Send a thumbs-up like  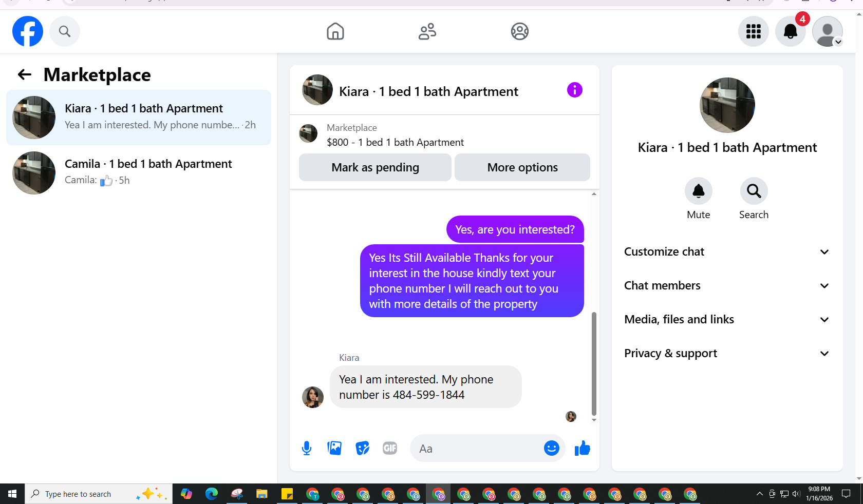582,448
